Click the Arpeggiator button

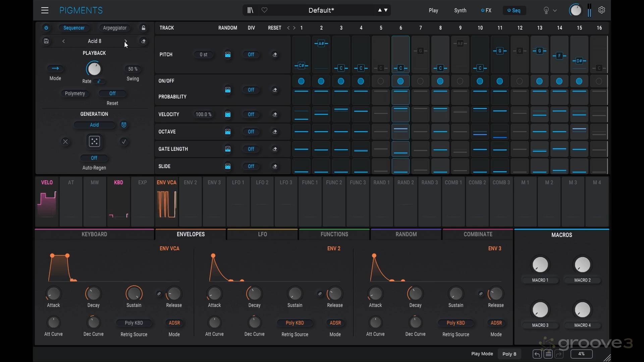(x=115, y=28)
